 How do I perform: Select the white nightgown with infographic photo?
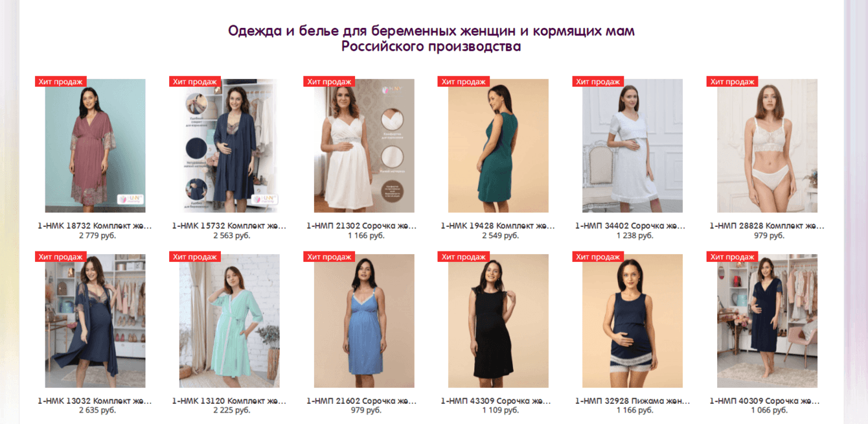(364, 146)
